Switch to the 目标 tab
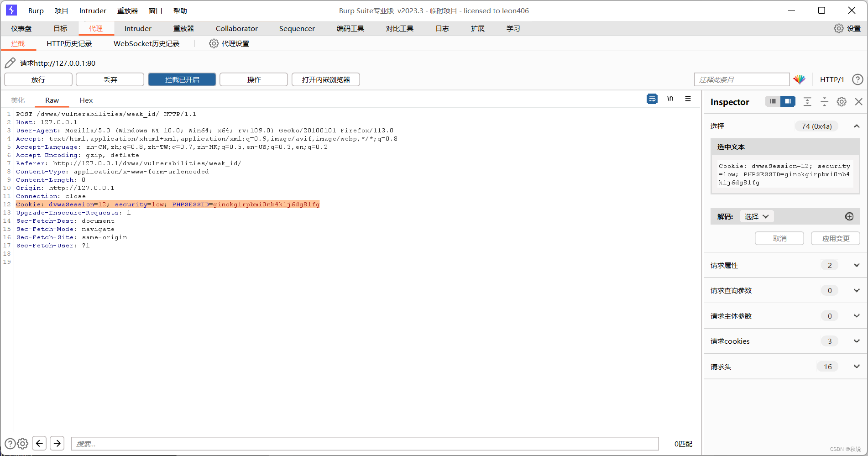868x456 pixels. 60,28
